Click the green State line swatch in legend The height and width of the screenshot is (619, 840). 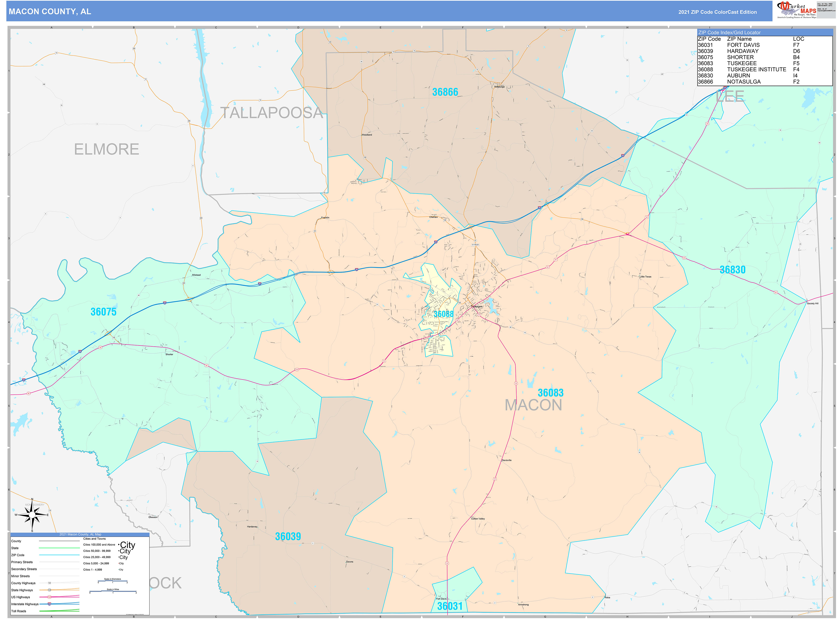[x=59, y=548]
